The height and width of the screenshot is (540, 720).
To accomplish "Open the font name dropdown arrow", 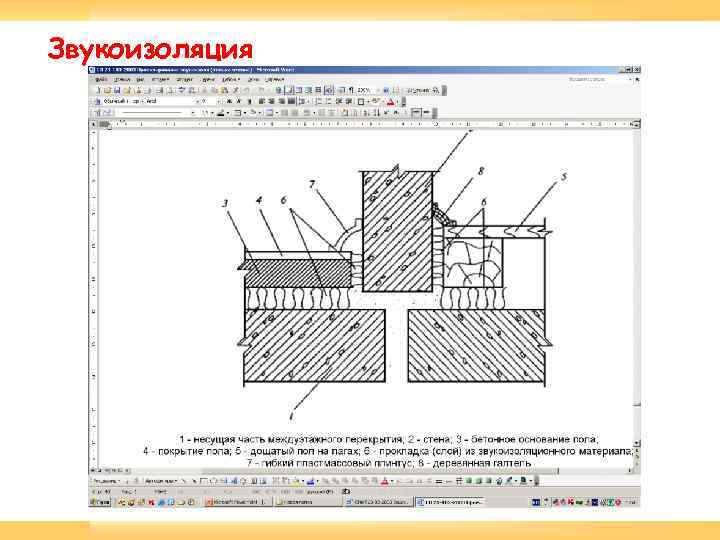I will (197, 101).
